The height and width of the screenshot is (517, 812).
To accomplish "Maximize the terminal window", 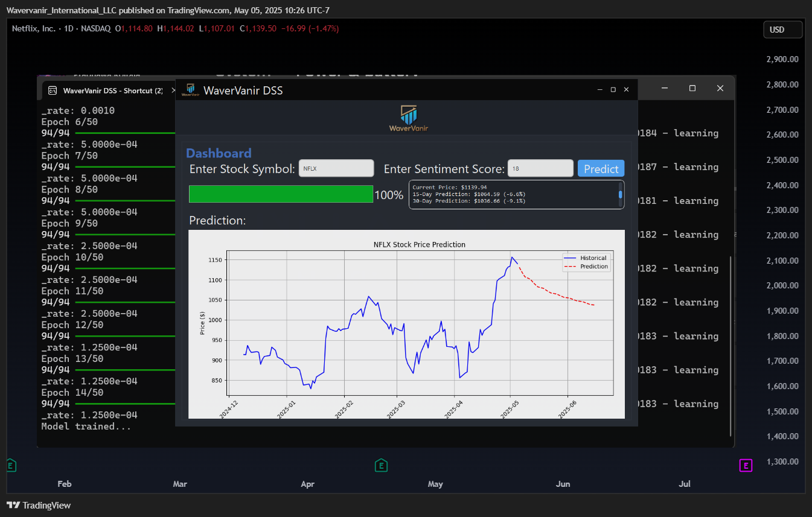I will tap(692, 88).
